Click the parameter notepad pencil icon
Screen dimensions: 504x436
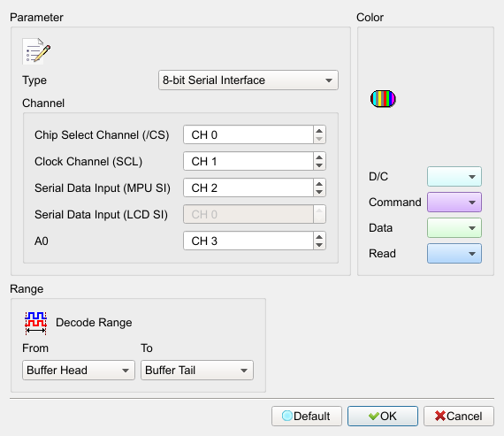tap(36, 51)
